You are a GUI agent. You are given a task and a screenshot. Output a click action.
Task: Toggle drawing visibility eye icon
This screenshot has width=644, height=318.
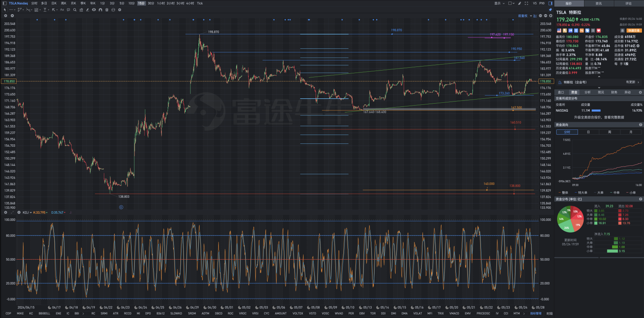[x=94, y=10]
